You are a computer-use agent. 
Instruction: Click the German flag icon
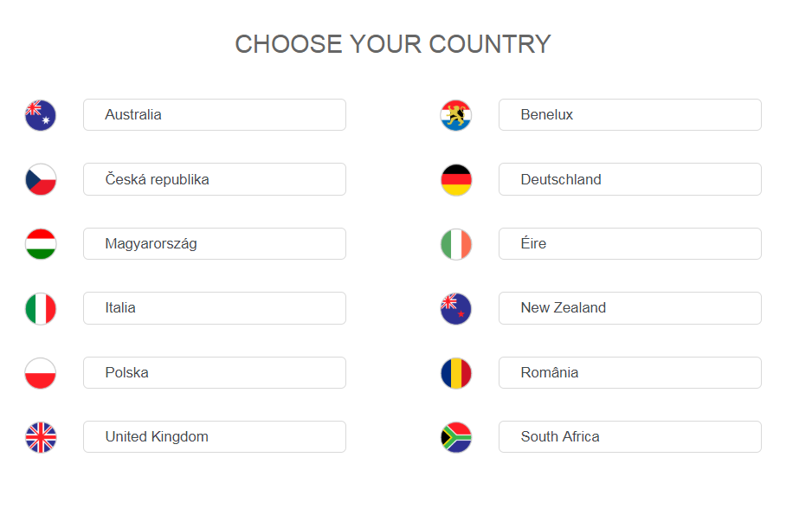pos(456,179)
